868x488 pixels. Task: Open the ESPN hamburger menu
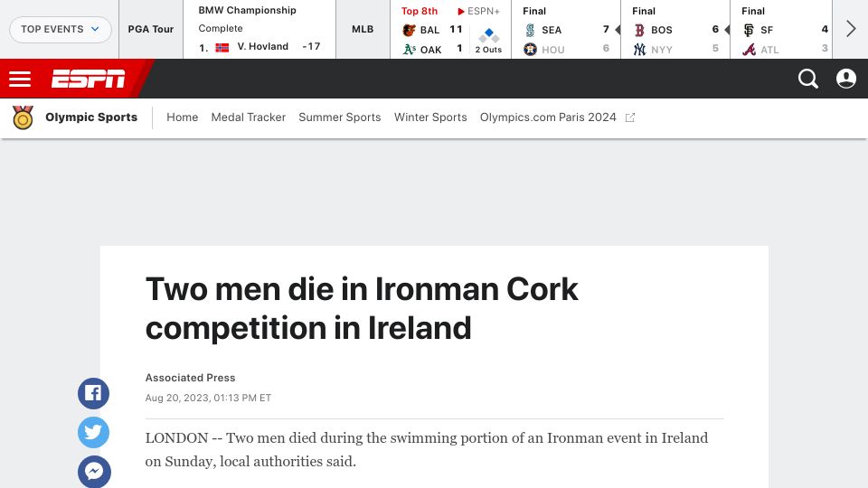click(20, 80)
